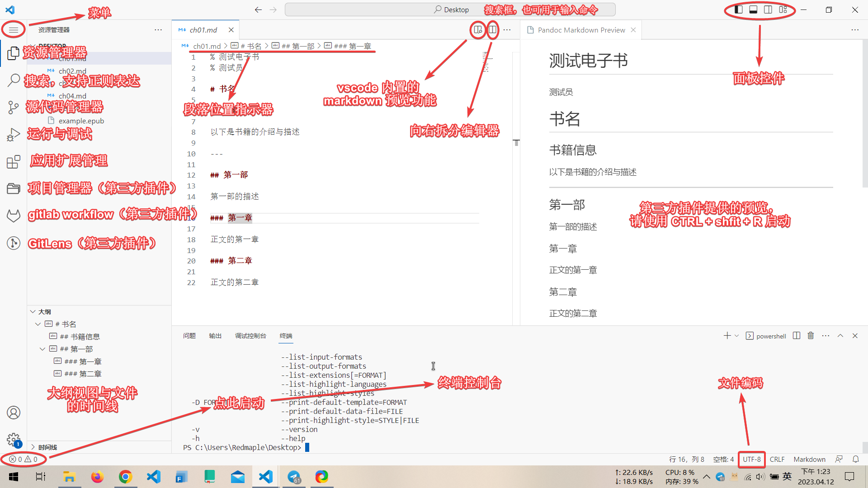868x488 pixels.
Task: Click line and column indicator 行 16, 列 8
Action: pyautogui.click(x=686, y=459)
